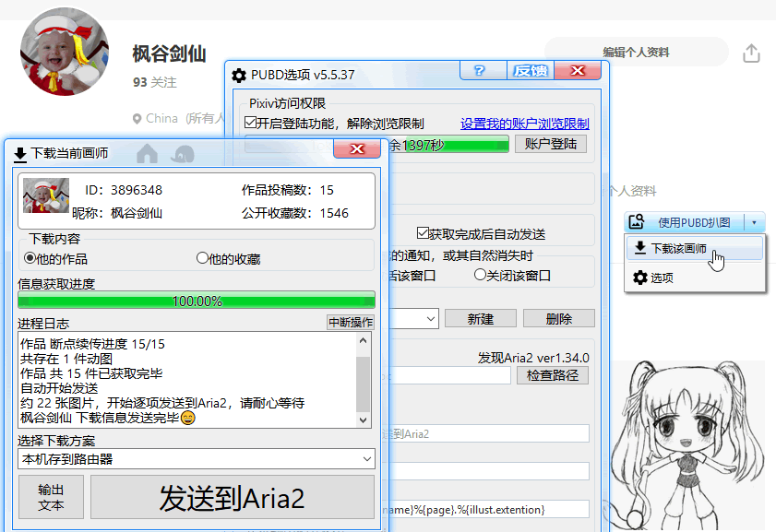Click the 编辑个人资料 button
Screen dimensions: 776x532
click(636, 52)
